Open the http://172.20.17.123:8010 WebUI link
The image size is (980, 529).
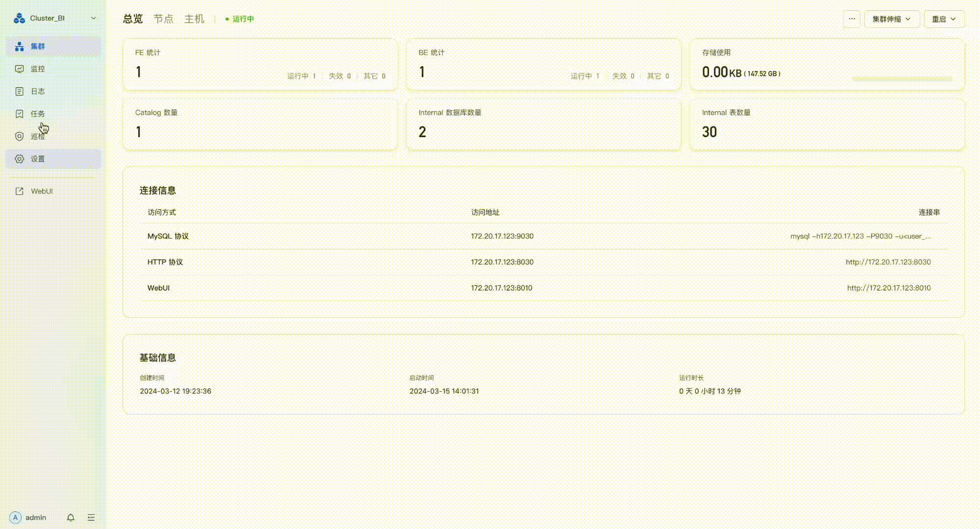[888, 288]
